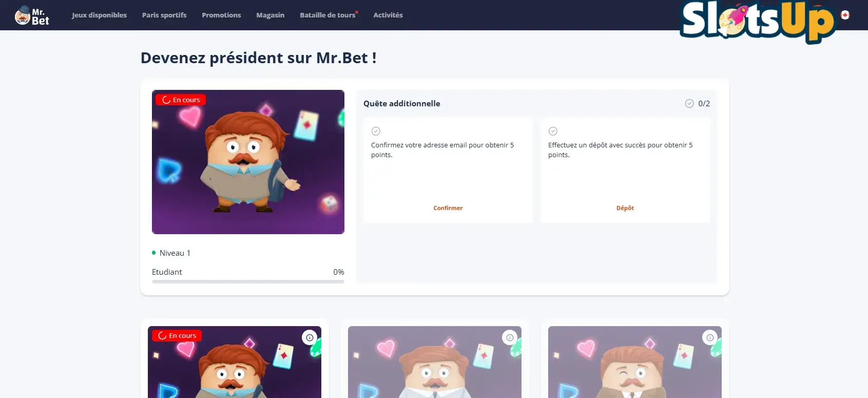
Task: Click the Dépôt link
Action: point(625,208)
